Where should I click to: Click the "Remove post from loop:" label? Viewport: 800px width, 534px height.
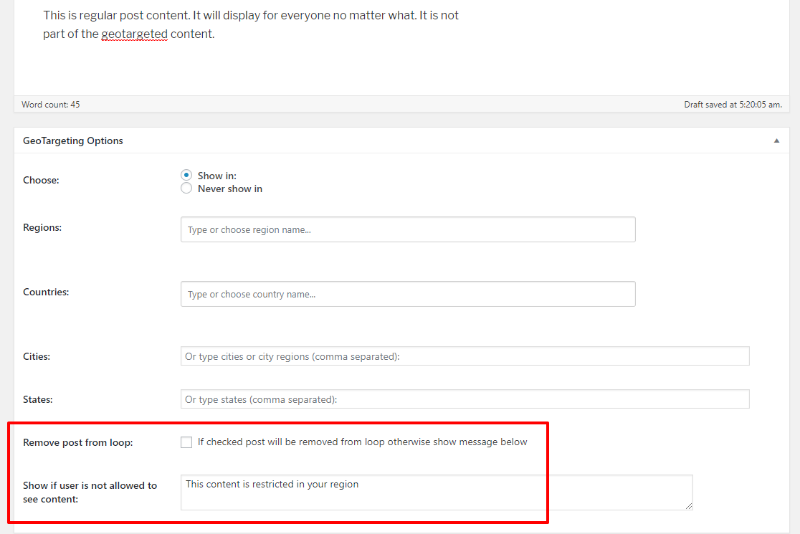tap(78, 442)
